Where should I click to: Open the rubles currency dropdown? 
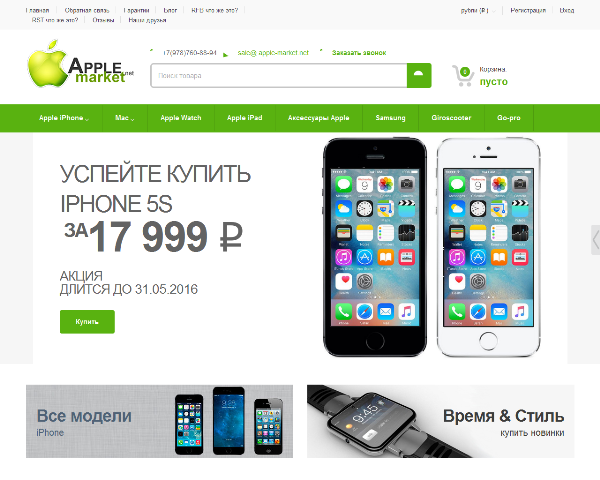[478, 11]
